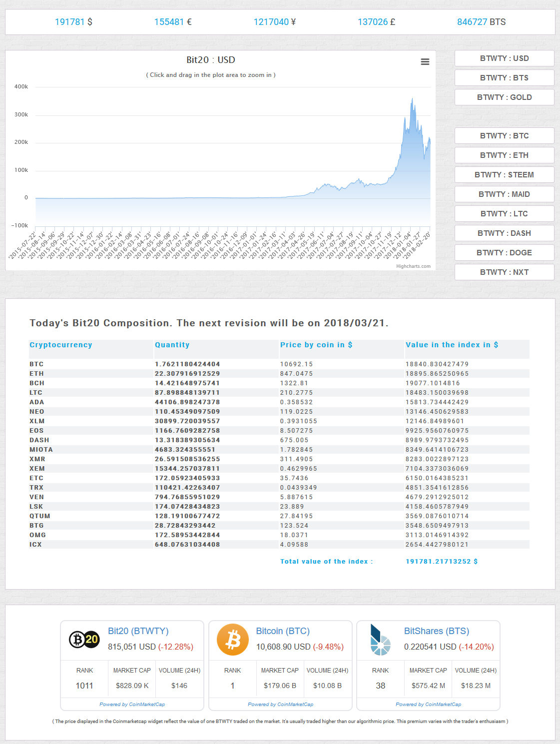Image resolution: width=560 pixels, height=744 pixels.
Task: Click the XEM row label
Action: (37, 469)
